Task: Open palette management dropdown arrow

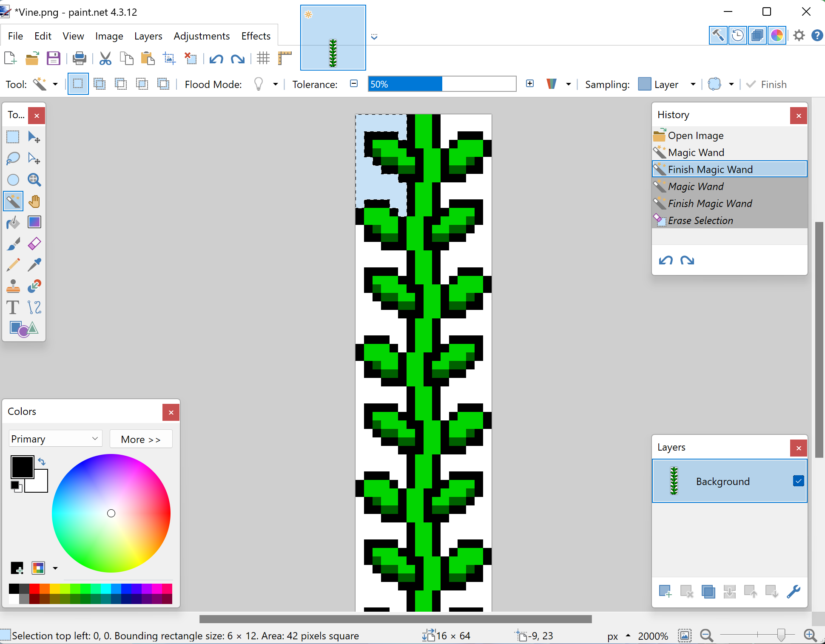Action: click(55, 568)
